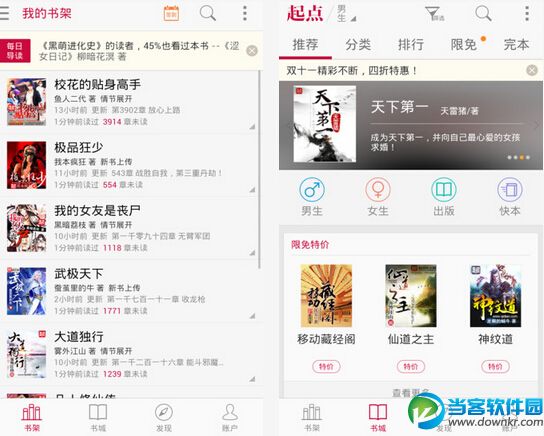Open the 出版 category icon
The height and width of the screenshot is (436, 544).
point(444,190)
